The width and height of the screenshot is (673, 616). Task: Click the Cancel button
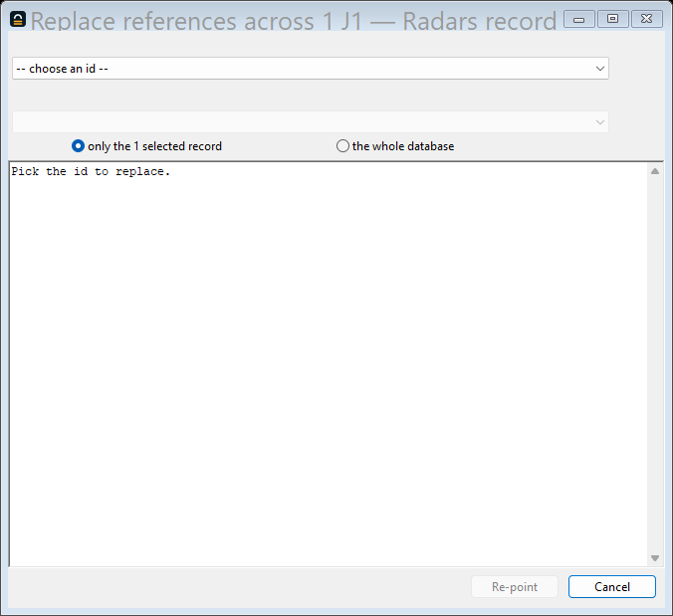coord(612,586)
